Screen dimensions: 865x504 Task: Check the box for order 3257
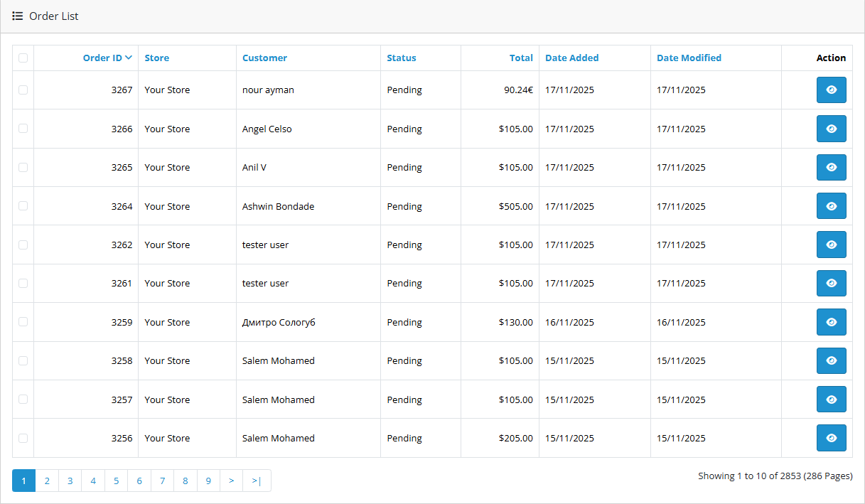(23, 399)
